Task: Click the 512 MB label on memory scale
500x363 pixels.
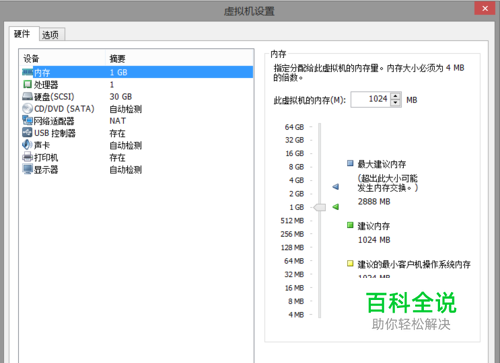Action: pyautogui.click(x=292, y=221)
